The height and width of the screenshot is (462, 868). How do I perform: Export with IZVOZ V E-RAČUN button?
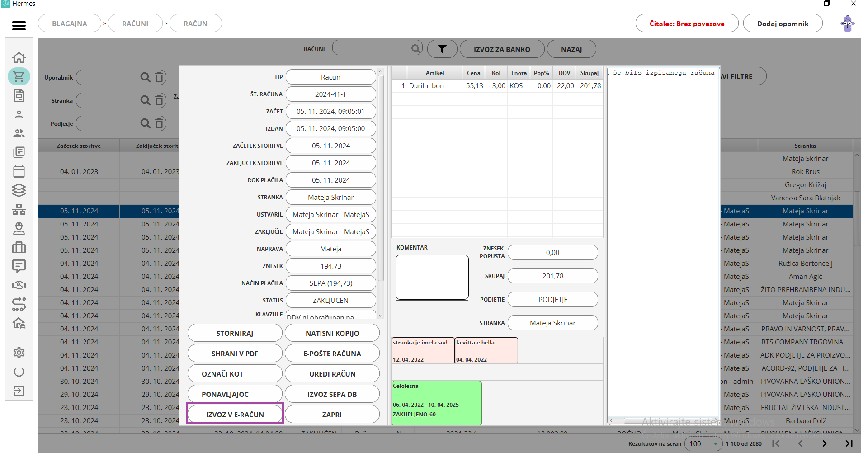[235, 414]
